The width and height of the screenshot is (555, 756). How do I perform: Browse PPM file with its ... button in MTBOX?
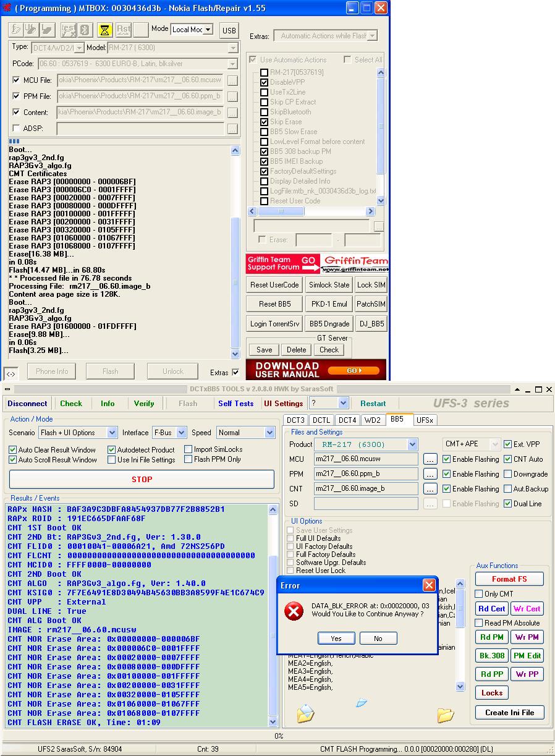pos(232,96)
